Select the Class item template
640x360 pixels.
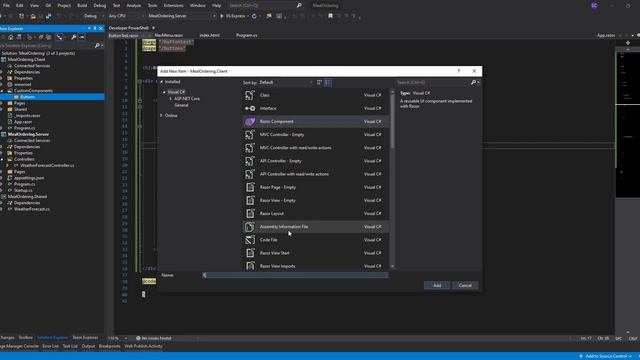pos(316,95)
